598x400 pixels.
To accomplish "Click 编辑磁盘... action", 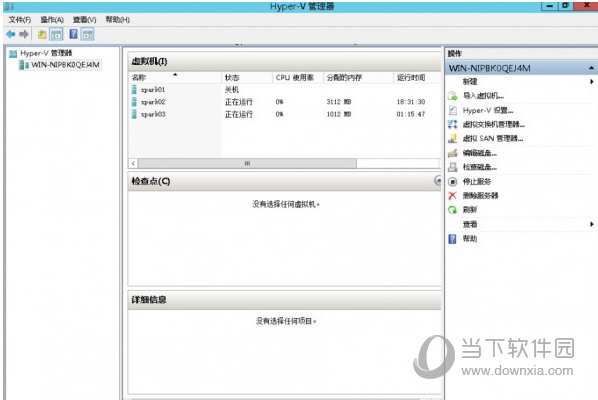I will click(x=480, y=153).
